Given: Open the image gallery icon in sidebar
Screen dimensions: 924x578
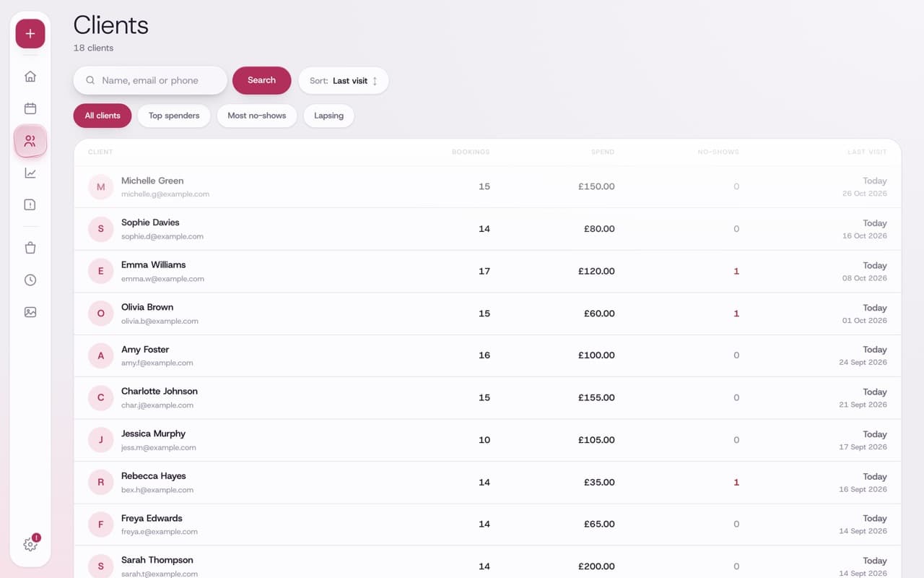Looking at the screenshot, I should tap(30, 312).
